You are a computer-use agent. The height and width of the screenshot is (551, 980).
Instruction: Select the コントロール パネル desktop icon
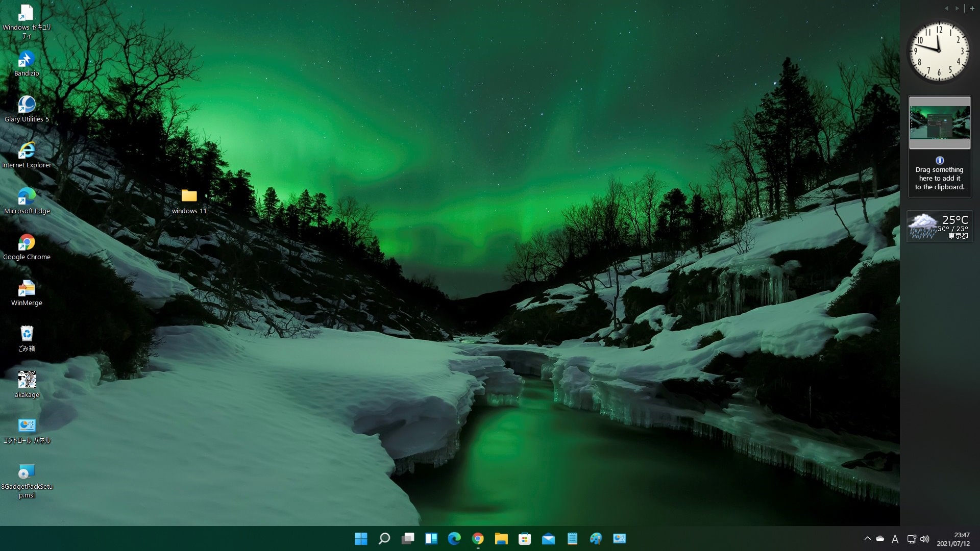point(27,431)
